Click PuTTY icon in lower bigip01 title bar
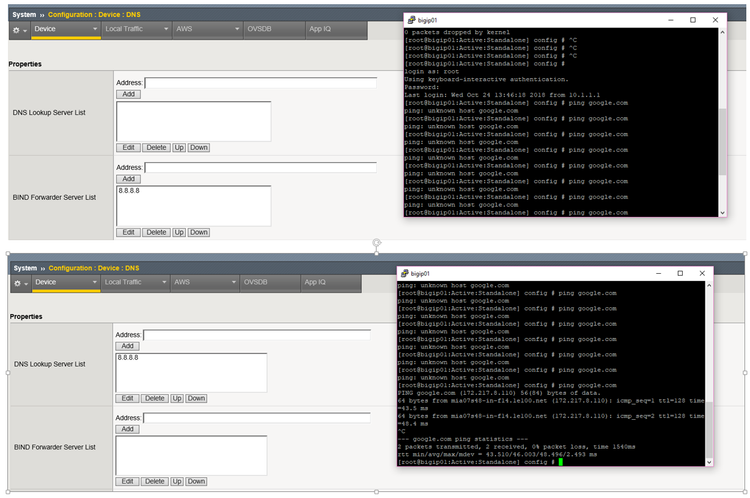The height and width of the screenshot is (498, 750). (403, 273)
